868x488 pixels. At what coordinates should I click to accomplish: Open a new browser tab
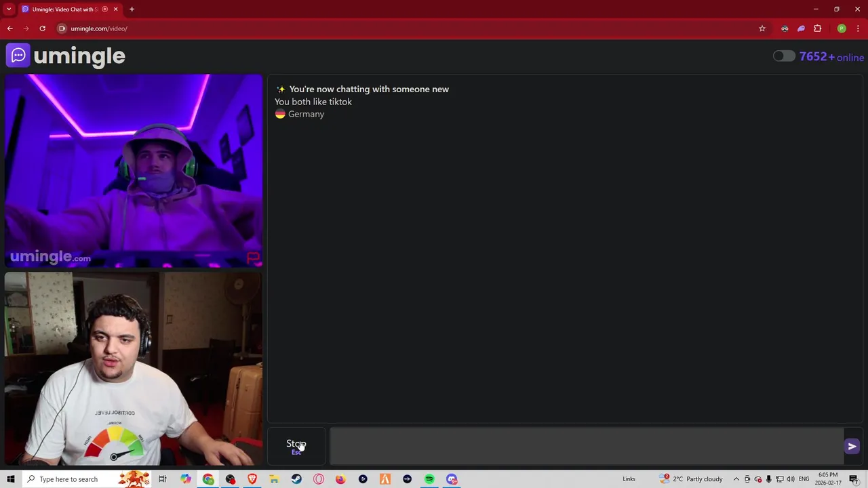132,9
